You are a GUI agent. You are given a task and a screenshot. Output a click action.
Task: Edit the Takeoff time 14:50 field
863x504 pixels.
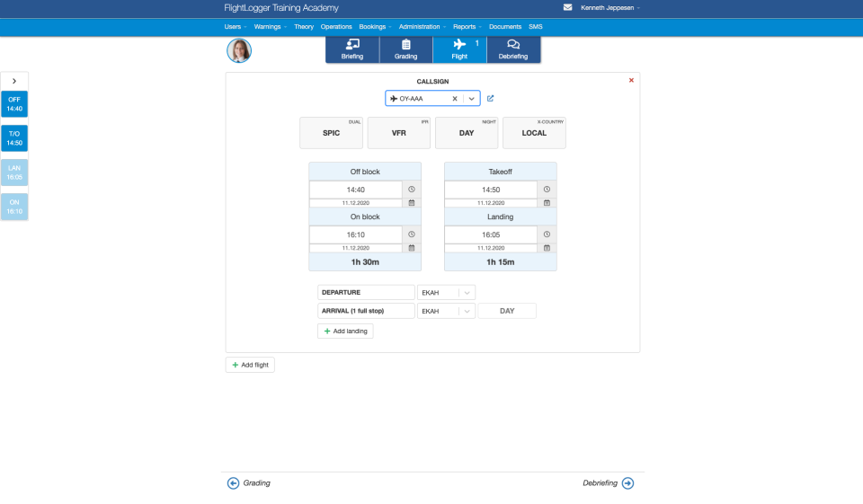(x=491, y=190)
